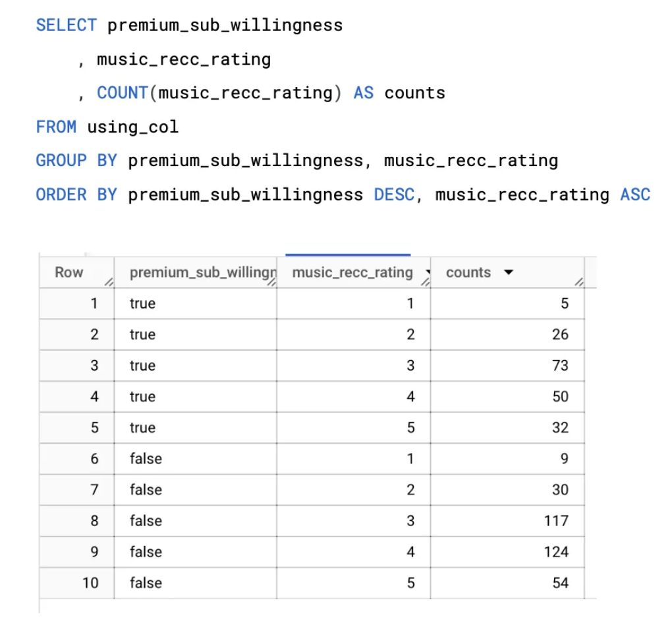Click the Row column header
This screenshot has height=625, width=672.
69,273
